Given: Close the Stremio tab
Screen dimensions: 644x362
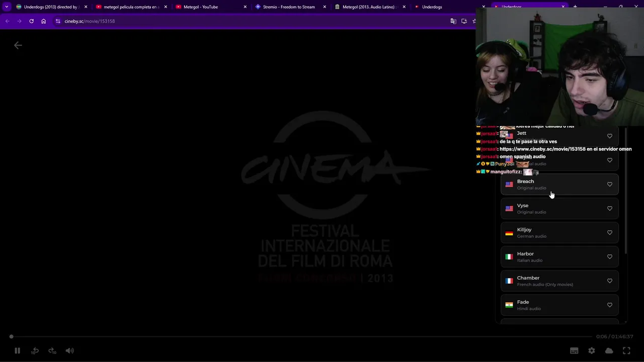Looking at the screenshot, I should [325, 7].
